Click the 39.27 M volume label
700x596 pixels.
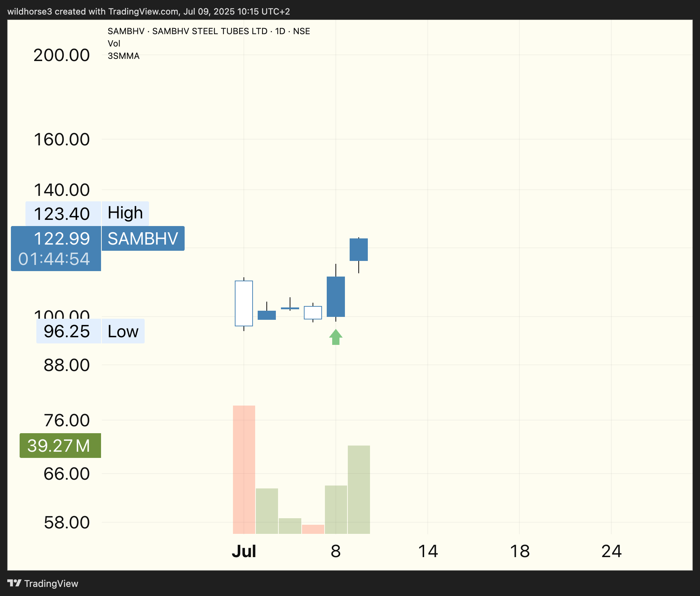[x=60, y=446]
